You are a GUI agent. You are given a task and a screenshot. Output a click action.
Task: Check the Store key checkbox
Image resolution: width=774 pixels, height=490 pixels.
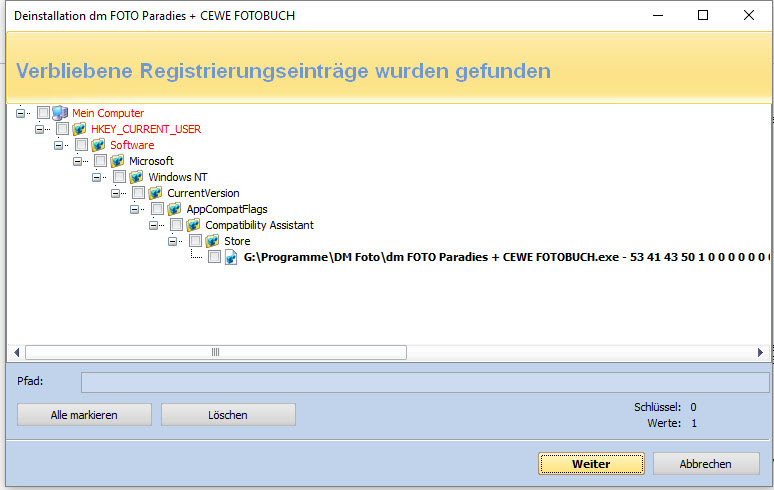click(x=195, y=241)
